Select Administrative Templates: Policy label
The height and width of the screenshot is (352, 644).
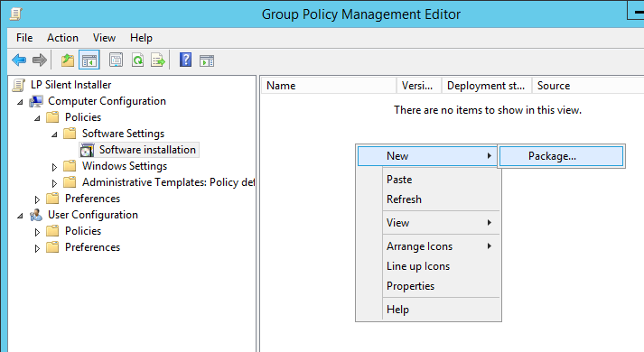coord(168,182)
